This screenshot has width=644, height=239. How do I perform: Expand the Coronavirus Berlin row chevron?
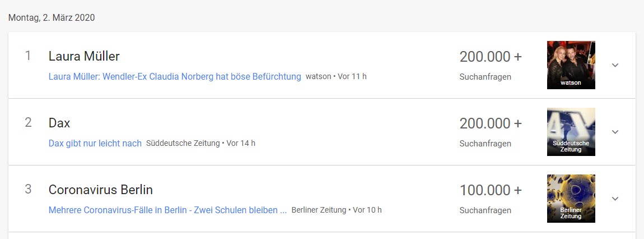pos(615,199)
